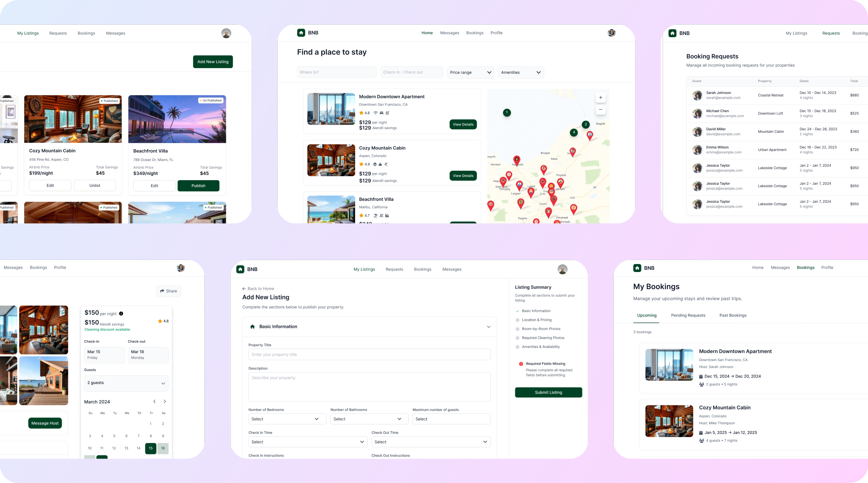The height and width of the screenshot is (483, 868).
Task: Collapse the Basic Information section chevron
Action: (488, 327)
